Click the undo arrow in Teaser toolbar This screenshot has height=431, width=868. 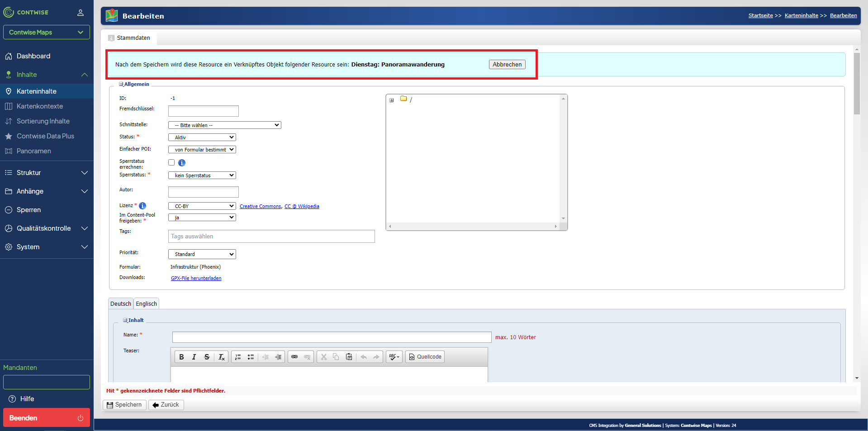pos(364,357)
